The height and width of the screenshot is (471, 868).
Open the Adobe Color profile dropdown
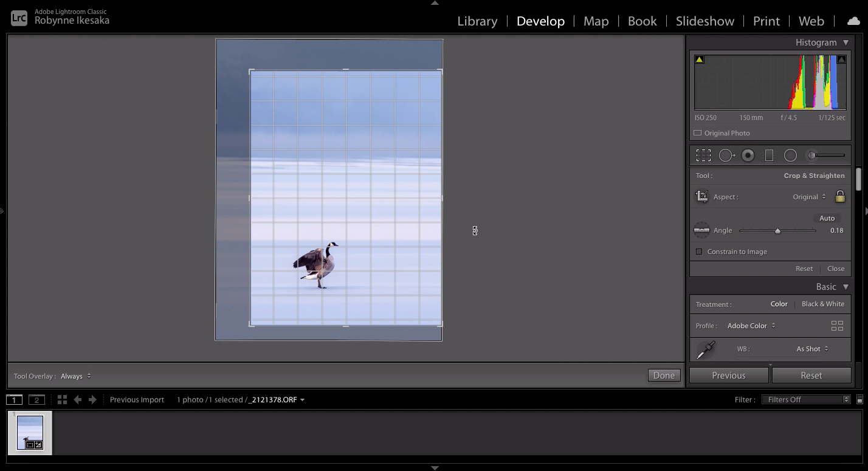click(751, 326)
